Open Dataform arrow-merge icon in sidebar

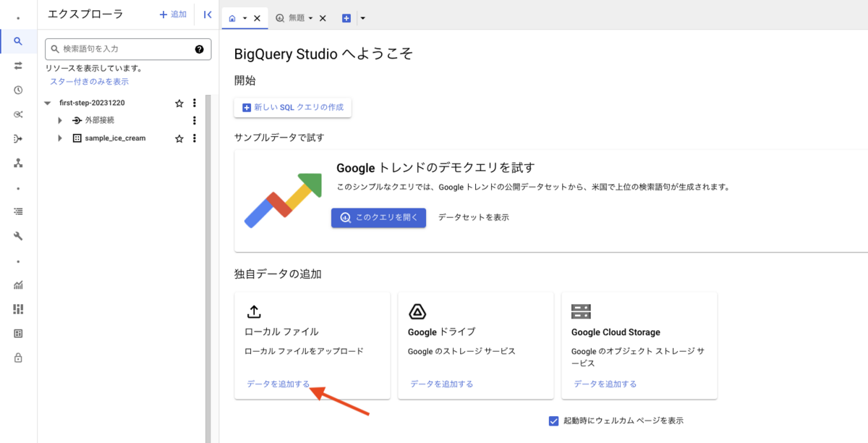18,139
